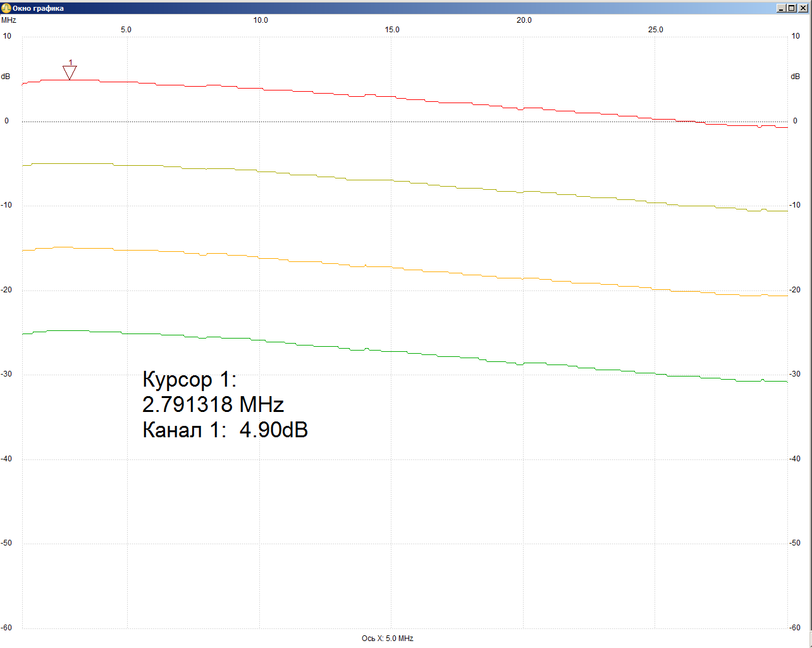The height and width of the screenshot is (648, 812).
Task: Click the MHz unit label at top-left
Action: (9, 20)
